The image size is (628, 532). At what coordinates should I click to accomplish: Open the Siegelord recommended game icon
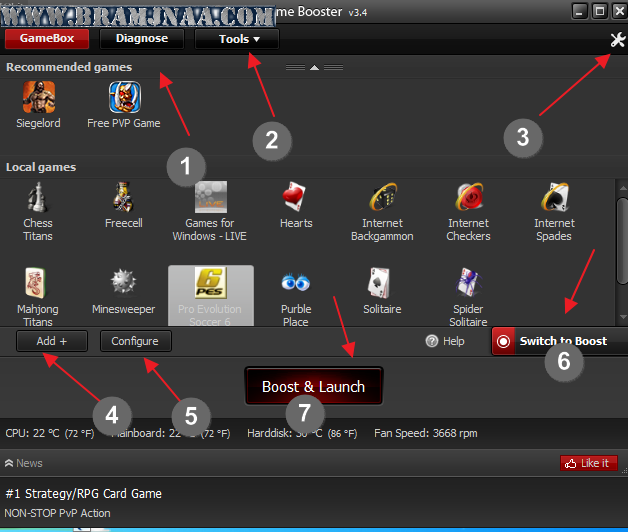[38, 98]
